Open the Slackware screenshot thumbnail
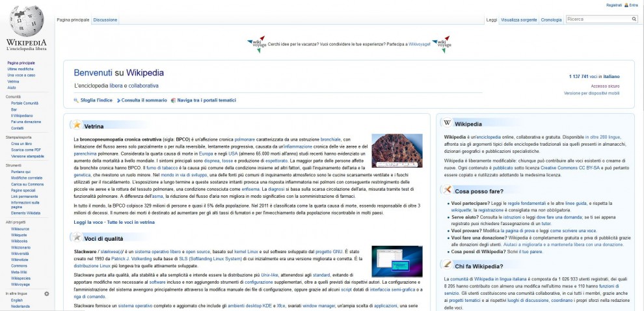Image resolution: width=644 pixels, height=311 pixels. pyautogui.click(x=397, y=261)
